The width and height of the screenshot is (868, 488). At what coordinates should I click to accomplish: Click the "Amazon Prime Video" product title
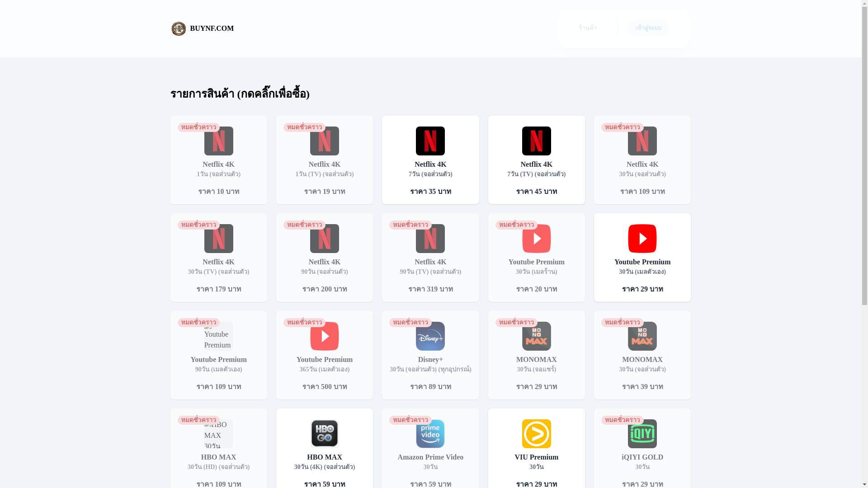tap(430, 457)
